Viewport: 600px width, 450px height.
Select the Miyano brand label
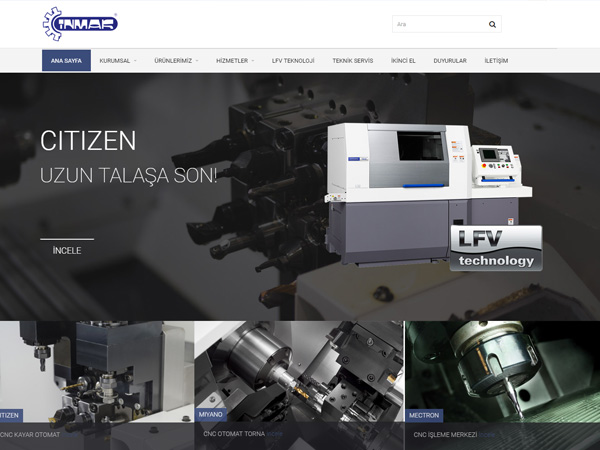click(211, 414)
